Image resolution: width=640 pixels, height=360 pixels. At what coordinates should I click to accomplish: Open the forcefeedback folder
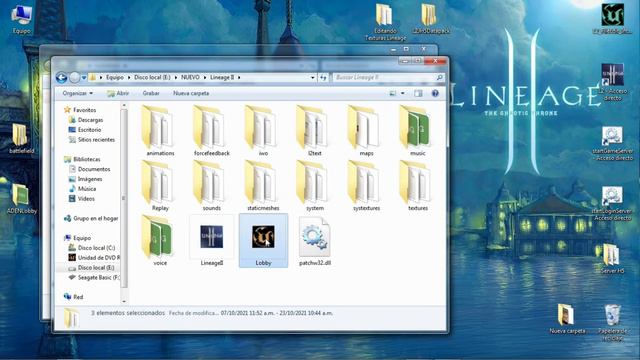(211, 131)
